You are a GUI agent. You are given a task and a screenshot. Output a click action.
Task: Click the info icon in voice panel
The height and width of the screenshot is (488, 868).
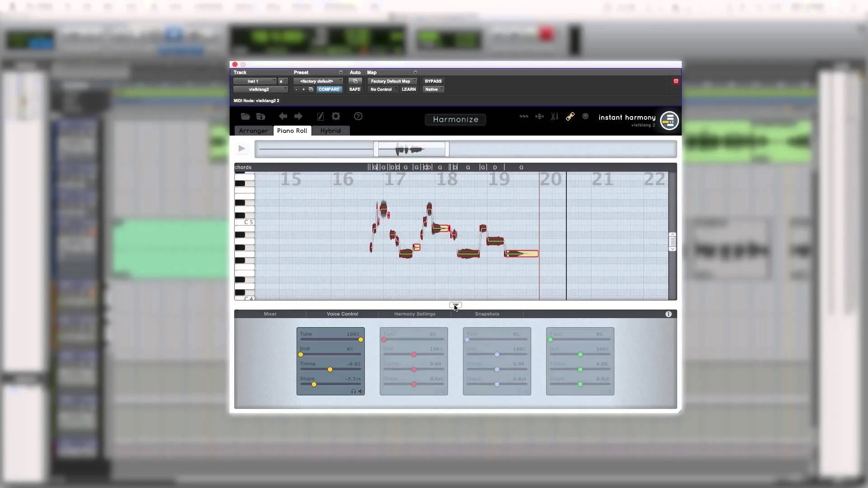click(x=669, y=314)
